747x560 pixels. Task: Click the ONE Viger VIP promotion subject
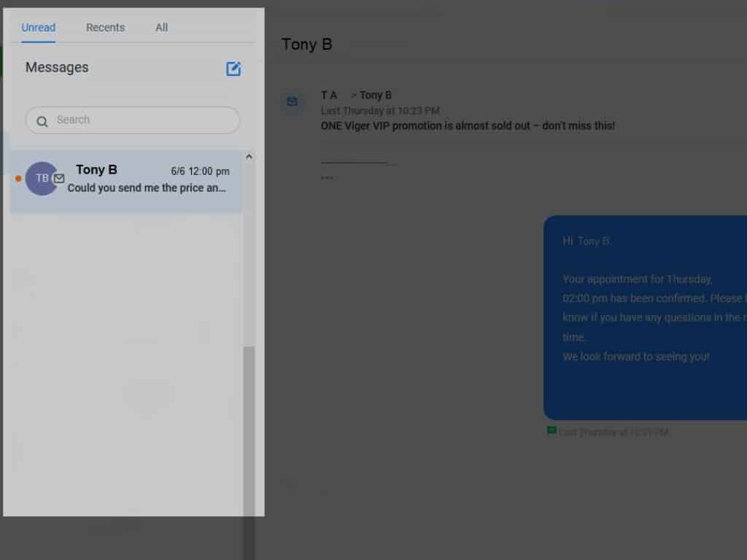click(x=468, y=126)
